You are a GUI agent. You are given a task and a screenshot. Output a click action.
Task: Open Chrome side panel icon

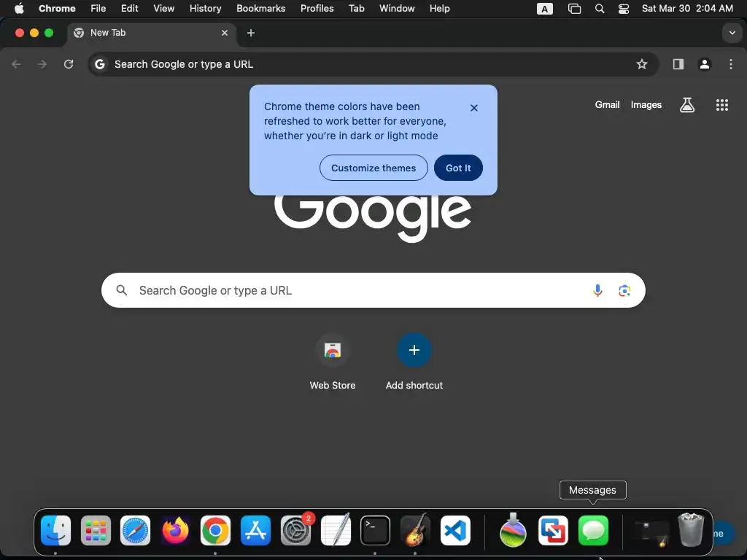[678, 64]
